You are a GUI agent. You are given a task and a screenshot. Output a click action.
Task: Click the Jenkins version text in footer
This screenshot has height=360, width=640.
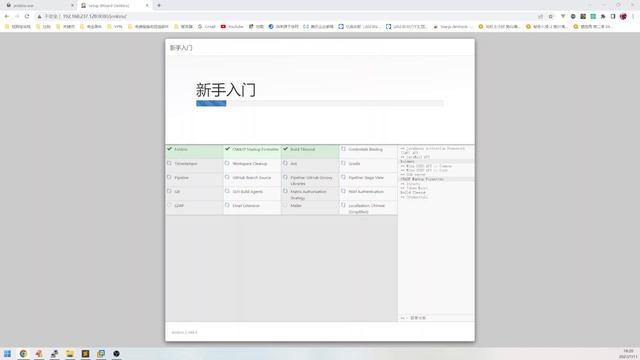(184, 332)
